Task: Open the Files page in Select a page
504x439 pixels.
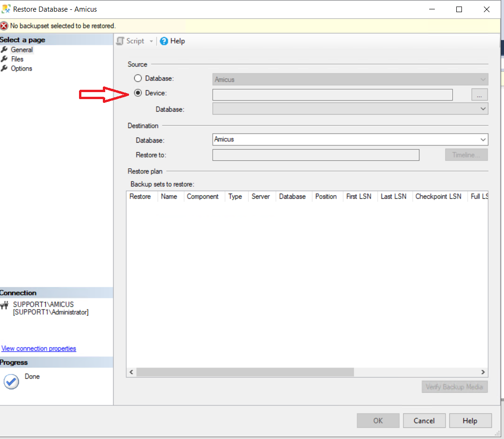Action: [x=17, y=59]
